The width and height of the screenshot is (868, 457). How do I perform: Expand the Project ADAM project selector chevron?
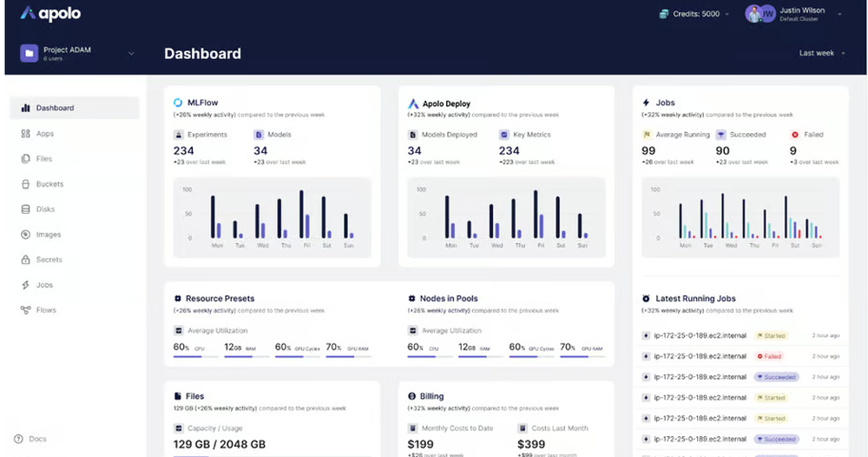(x=131, y=54)
